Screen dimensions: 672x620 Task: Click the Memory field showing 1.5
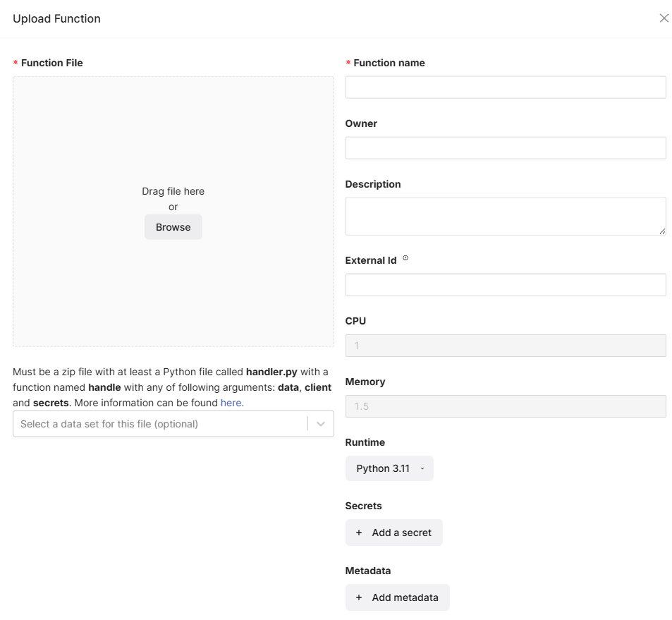tap(506, 406)
